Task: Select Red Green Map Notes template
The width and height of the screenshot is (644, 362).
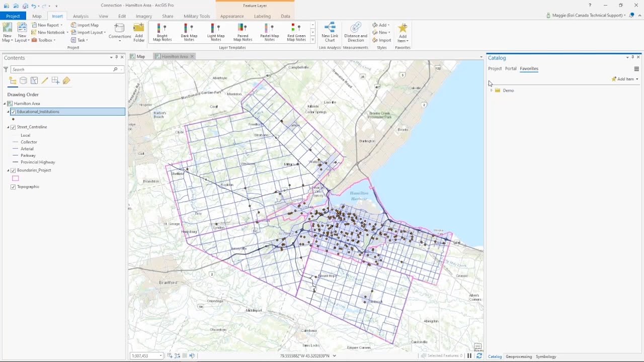Action: click(x=296, y=33)
